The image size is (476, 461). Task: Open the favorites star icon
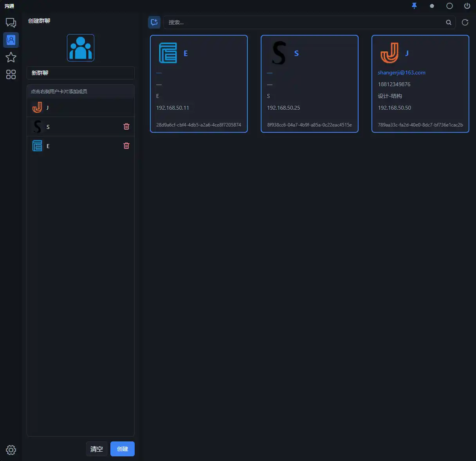point(11,57)
